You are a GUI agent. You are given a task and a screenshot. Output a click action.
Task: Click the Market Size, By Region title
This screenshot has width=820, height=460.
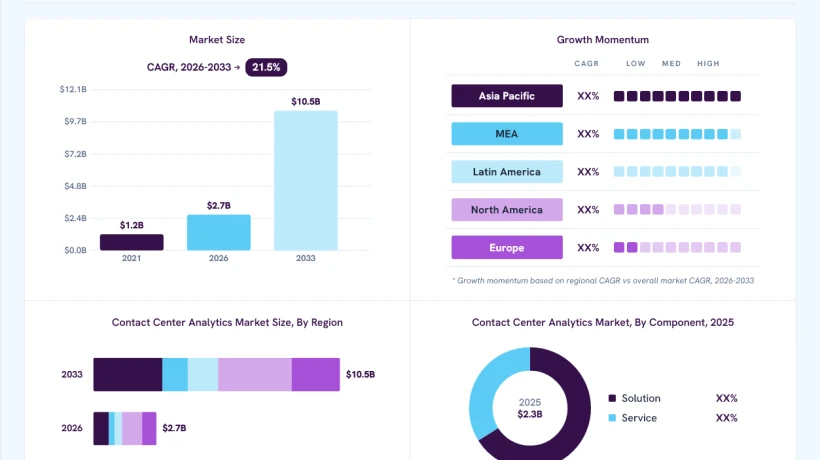[x=227, y=323]
